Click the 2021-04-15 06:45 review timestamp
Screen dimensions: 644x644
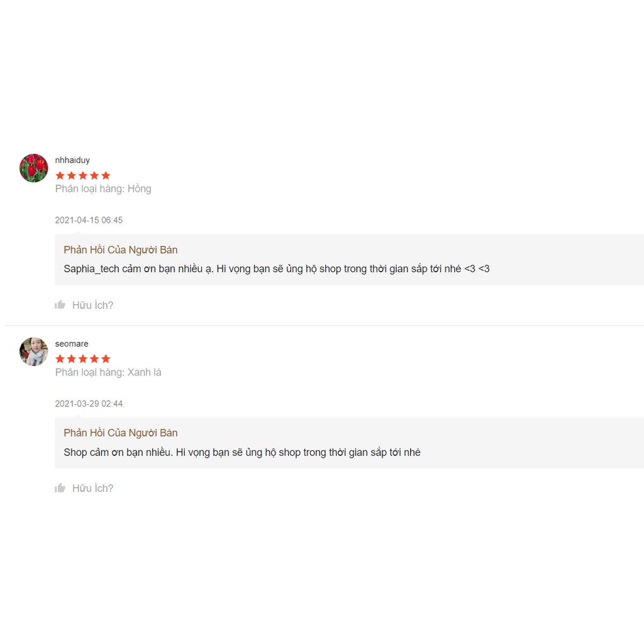tap(89, 220)
